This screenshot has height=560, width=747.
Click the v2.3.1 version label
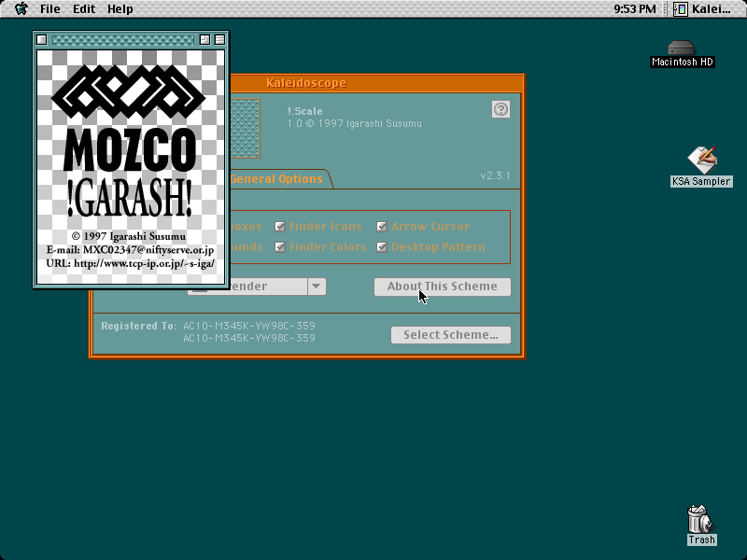tap(496, 175)
